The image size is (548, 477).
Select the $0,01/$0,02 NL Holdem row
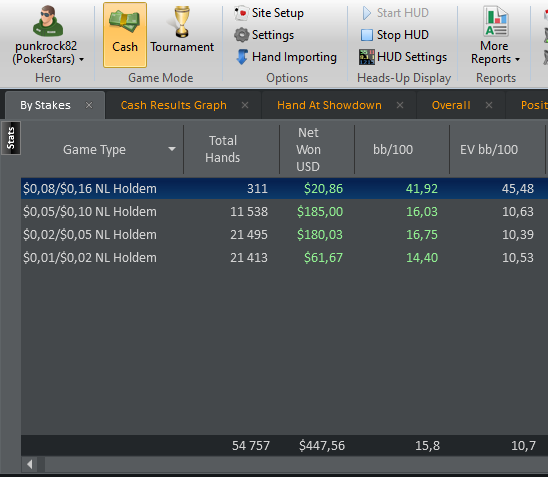tap(284, 258)
